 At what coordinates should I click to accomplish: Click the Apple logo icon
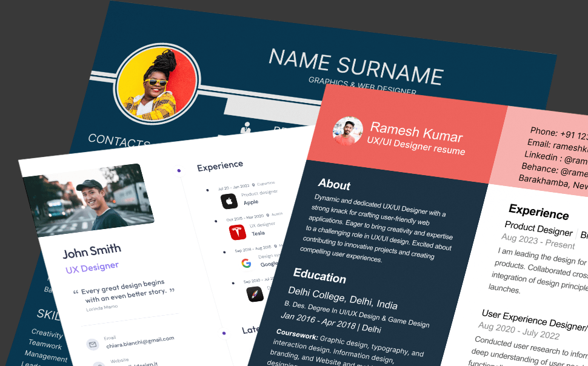[229, 201]
